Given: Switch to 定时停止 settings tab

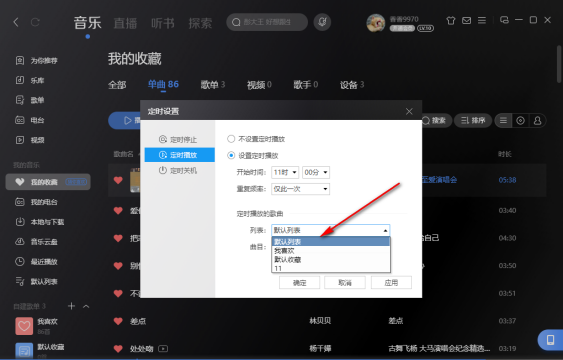Looking at the screenshot, I should [180, 139].
